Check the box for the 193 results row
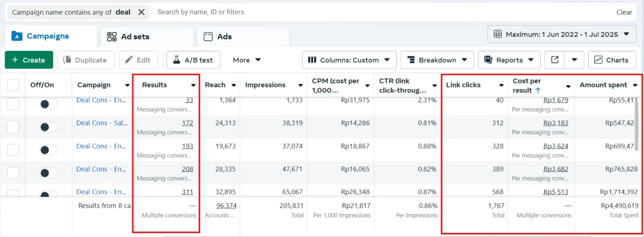Screen dimensions: 644x237 pos(13,150)
